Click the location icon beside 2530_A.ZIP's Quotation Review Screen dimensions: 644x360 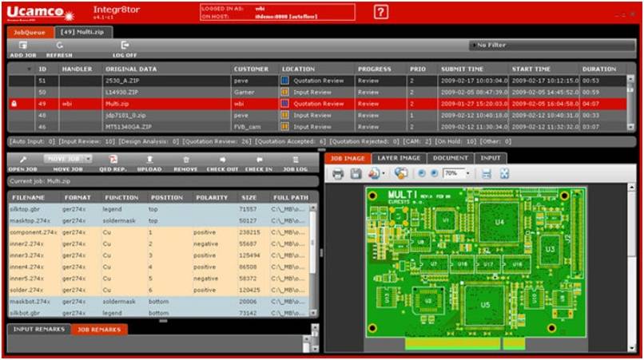tap(284, 81)
